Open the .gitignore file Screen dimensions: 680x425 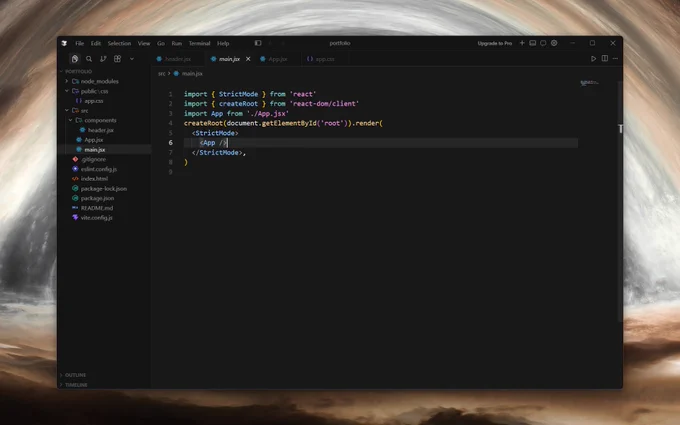tap(93, 159)
